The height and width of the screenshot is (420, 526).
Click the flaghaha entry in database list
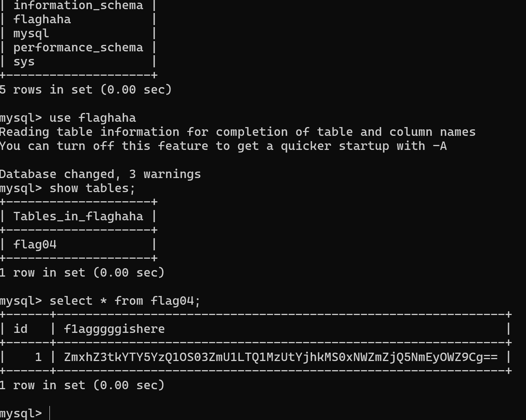click(42, 19)
